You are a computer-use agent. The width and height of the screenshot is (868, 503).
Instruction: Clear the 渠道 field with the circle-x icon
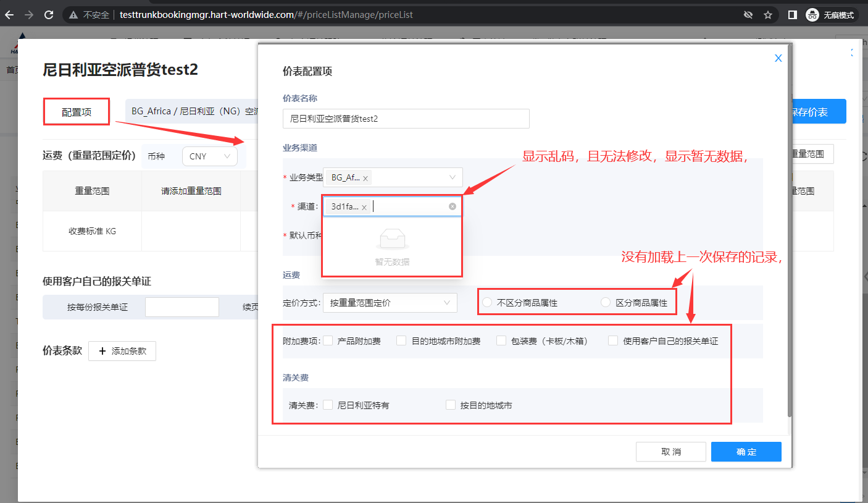453,206
